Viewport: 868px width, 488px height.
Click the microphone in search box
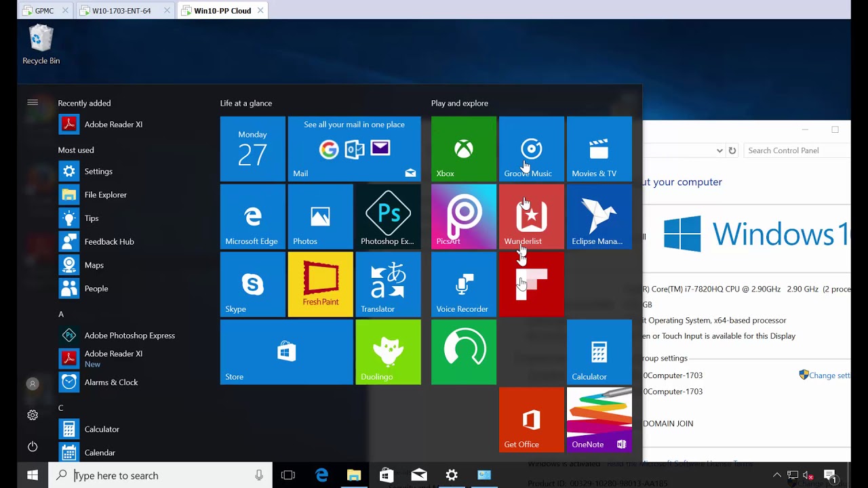259,475
